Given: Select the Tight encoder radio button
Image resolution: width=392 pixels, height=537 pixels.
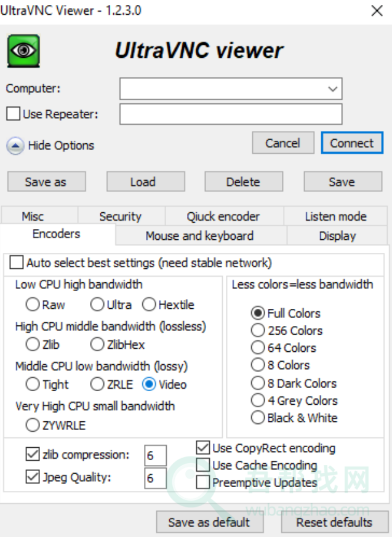Looking at the screenshot, I should pos(32,384).
